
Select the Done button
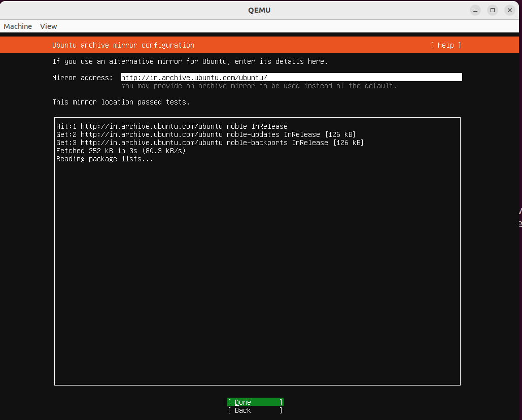(254, 402)
